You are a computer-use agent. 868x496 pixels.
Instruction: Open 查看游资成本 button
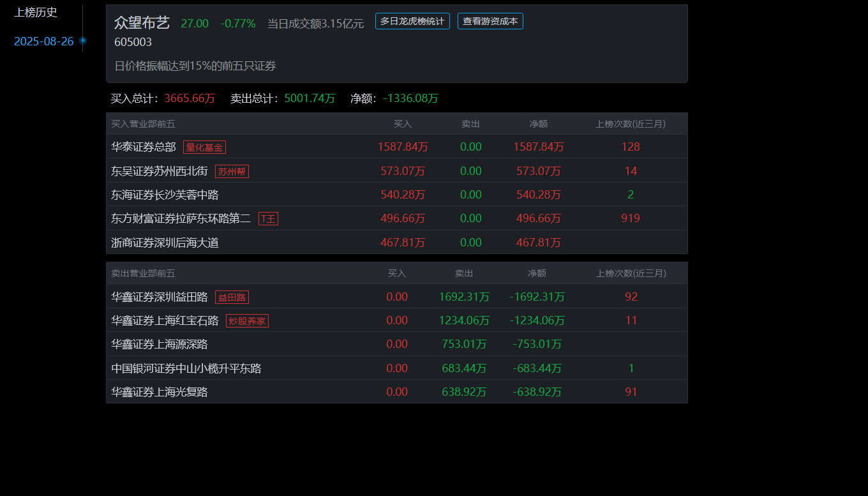coord(490,21)
